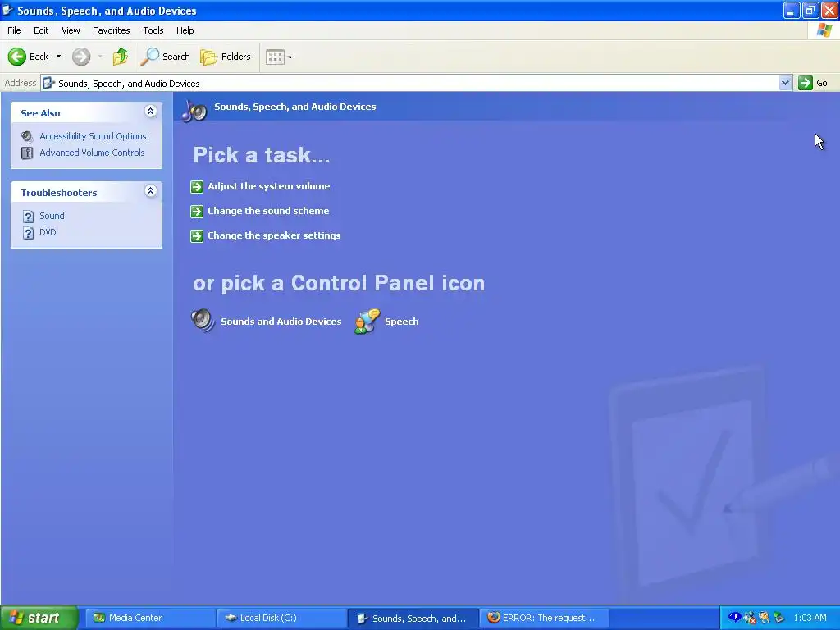Click the Firefox icon in the taskbar
This screenshot has height=630, width=840.
pyautogui.click(x=493, y=618)
